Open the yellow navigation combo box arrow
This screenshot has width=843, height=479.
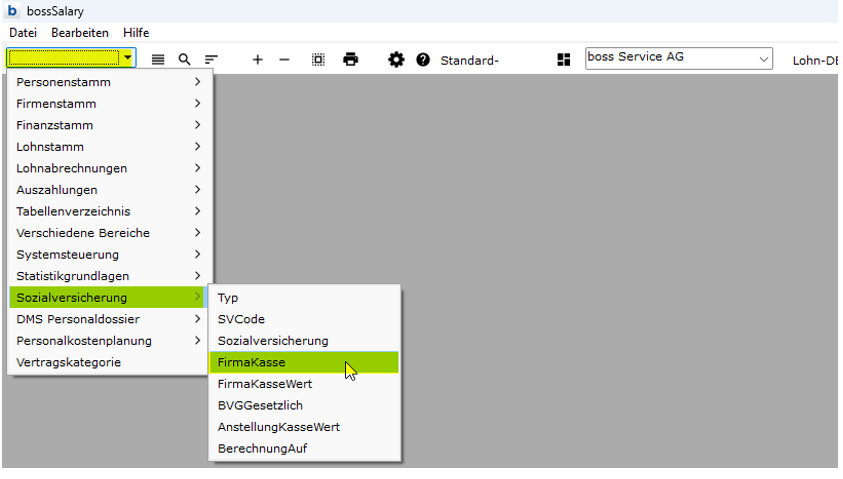tap(127, 59)
